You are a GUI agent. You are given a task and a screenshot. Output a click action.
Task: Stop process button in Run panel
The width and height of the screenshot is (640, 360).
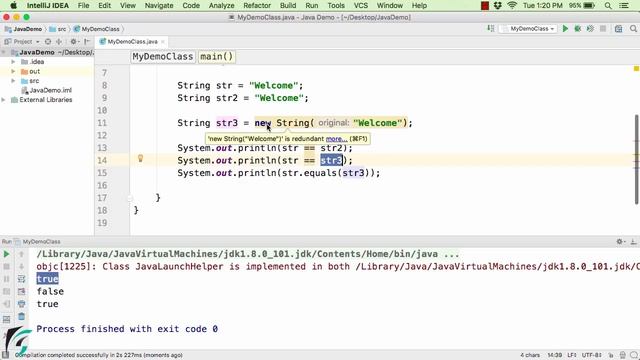[7, 267]
